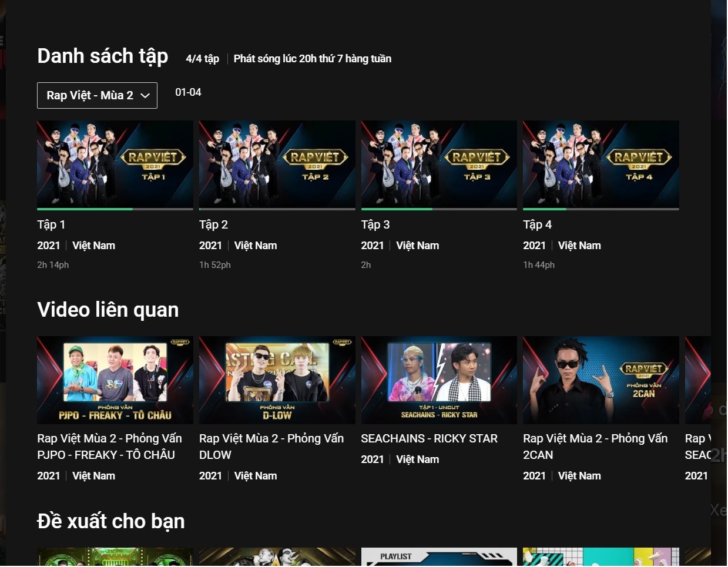Viewport: 728px width, 567px height.
Task: Select the episode range '01-04'
Action: pos(188,92)
